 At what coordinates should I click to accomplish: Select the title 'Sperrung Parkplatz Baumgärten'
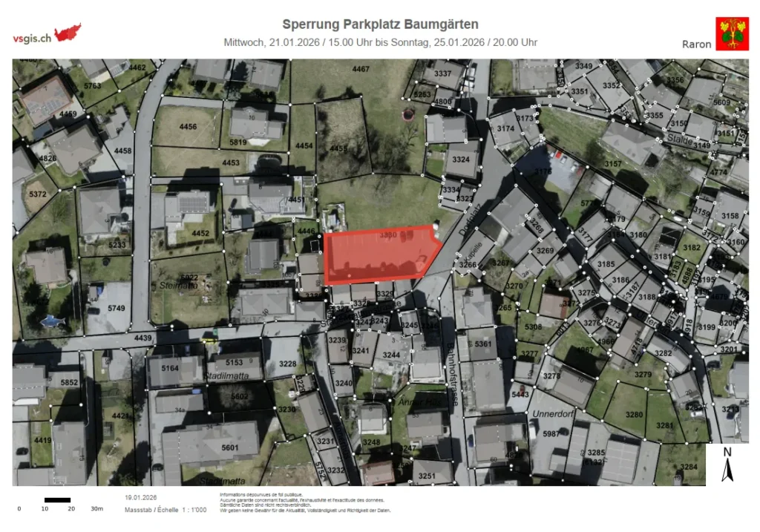[x=380, y=24]
